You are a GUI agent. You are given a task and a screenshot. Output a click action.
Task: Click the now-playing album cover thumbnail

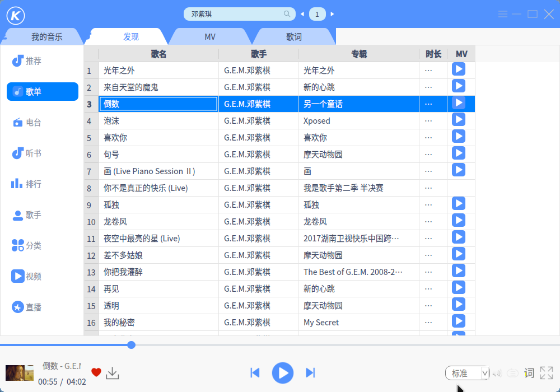click(20, 373)
